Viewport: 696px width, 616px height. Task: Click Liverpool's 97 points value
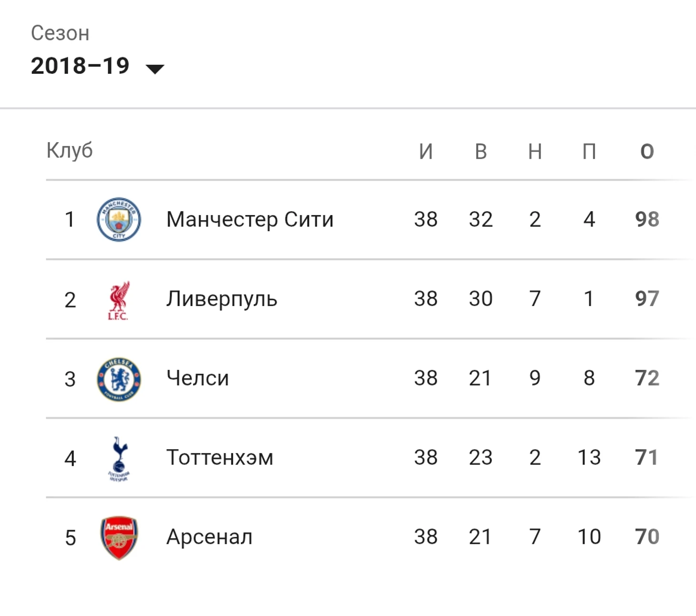647,299
